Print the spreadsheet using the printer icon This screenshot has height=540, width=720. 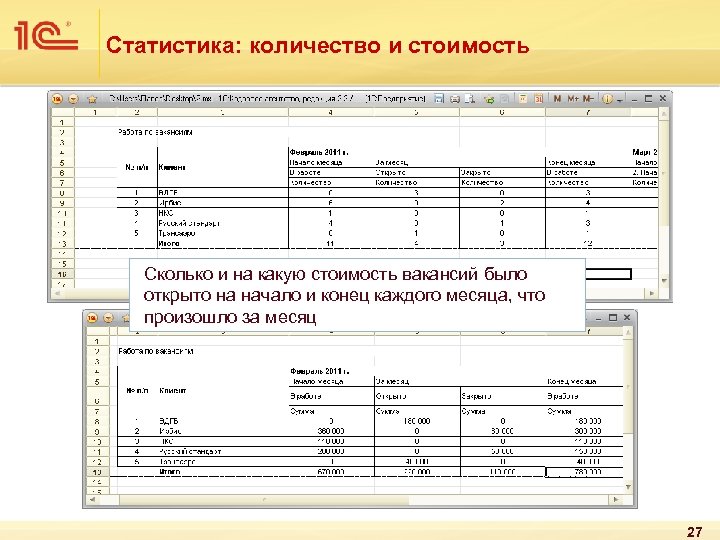click(455, 99)
